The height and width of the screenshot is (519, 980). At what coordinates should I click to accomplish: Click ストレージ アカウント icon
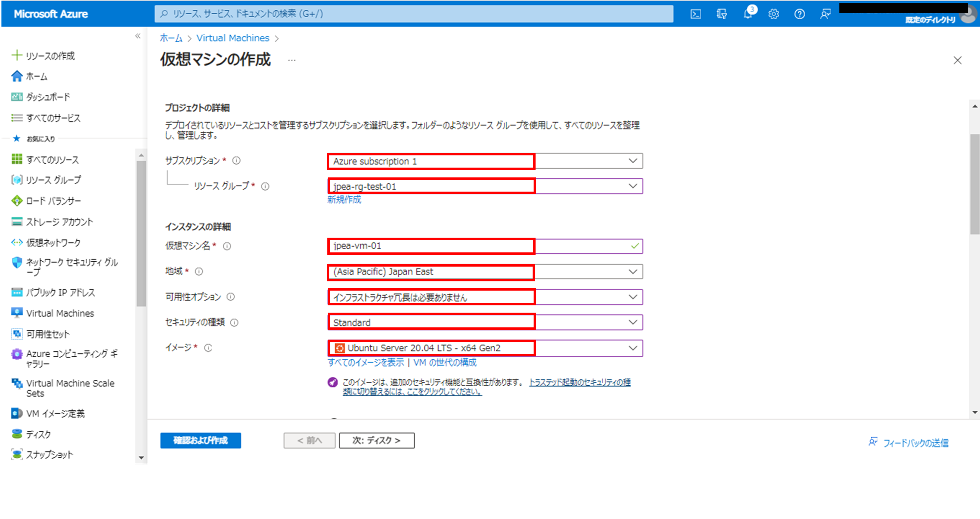(17, 222)
